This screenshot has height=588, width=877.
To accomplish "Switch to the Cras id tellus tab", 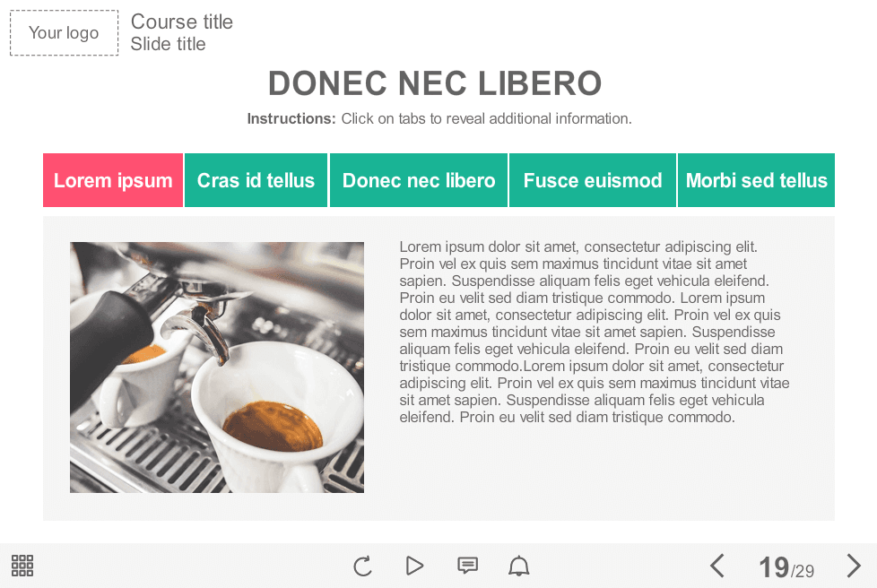I will pyautogui.click(x=256, y=180).
